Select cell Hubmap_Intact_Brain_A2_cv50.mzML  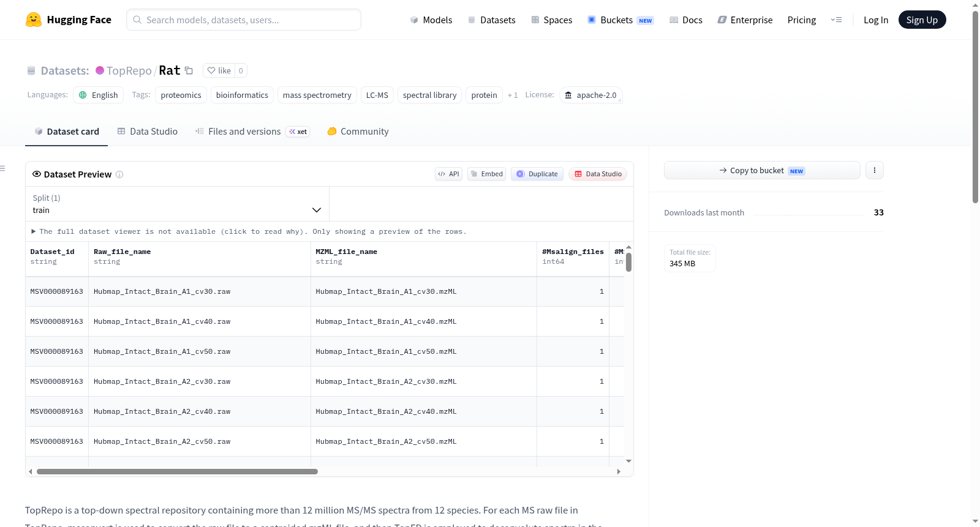click(x=424, y=441)
